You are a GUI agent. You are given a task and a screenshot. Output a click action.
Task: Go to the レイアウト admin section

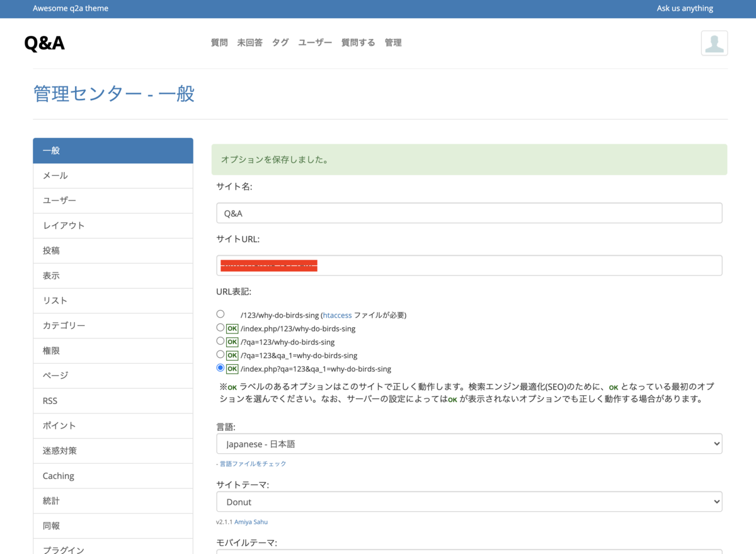113,226
